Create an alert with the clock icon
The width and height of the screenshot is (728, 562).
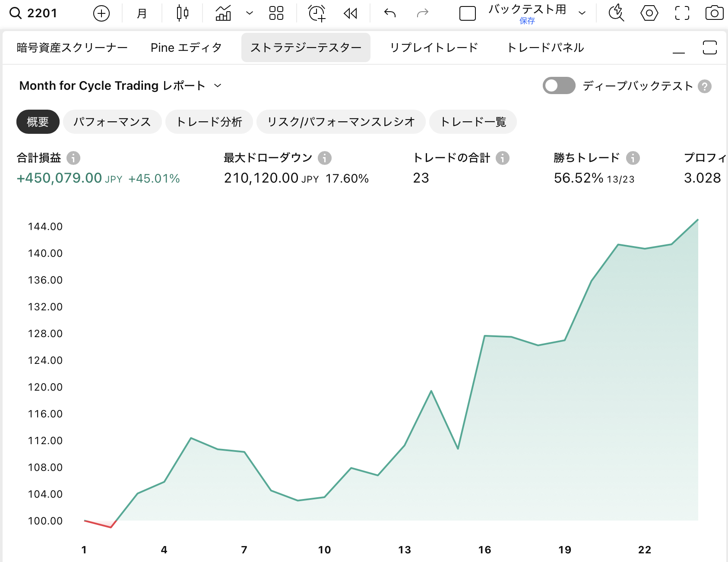[x=317, y=13]
